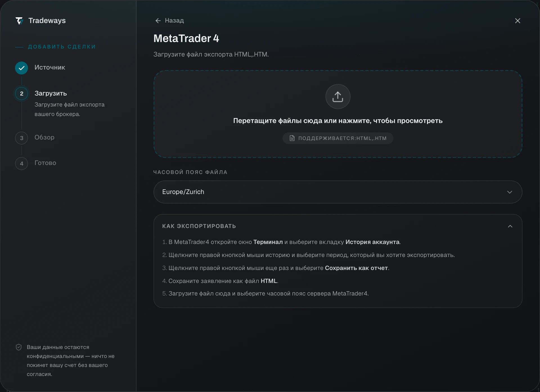Click the MetaTrader 4 heading
540x392 pixels.
(186, 39)
